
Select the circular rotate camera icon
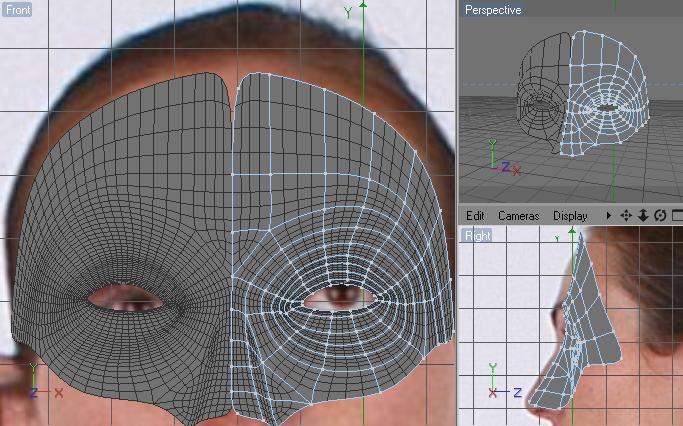tap(660, 216)
